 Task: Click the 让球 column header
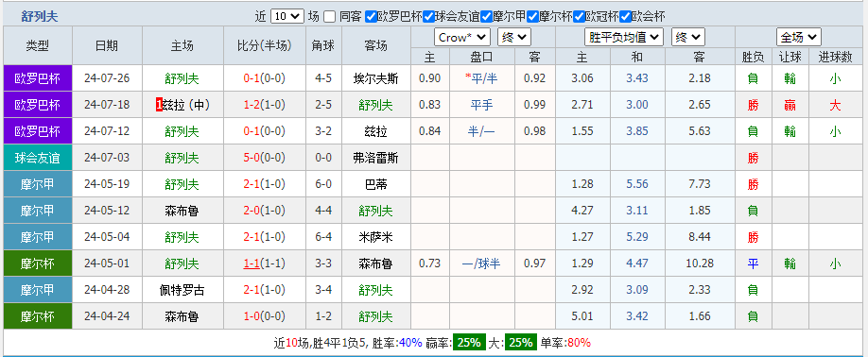point(790,57)
